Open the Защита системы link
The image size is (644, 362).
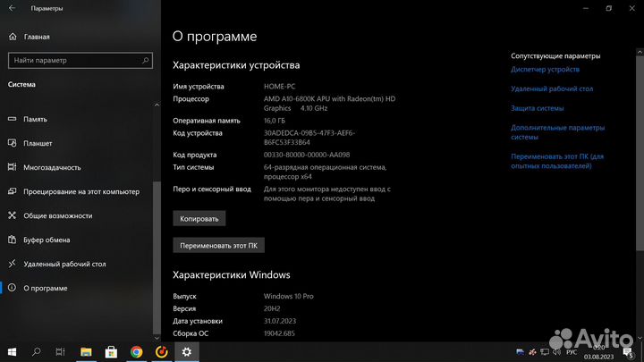point(538,108)
